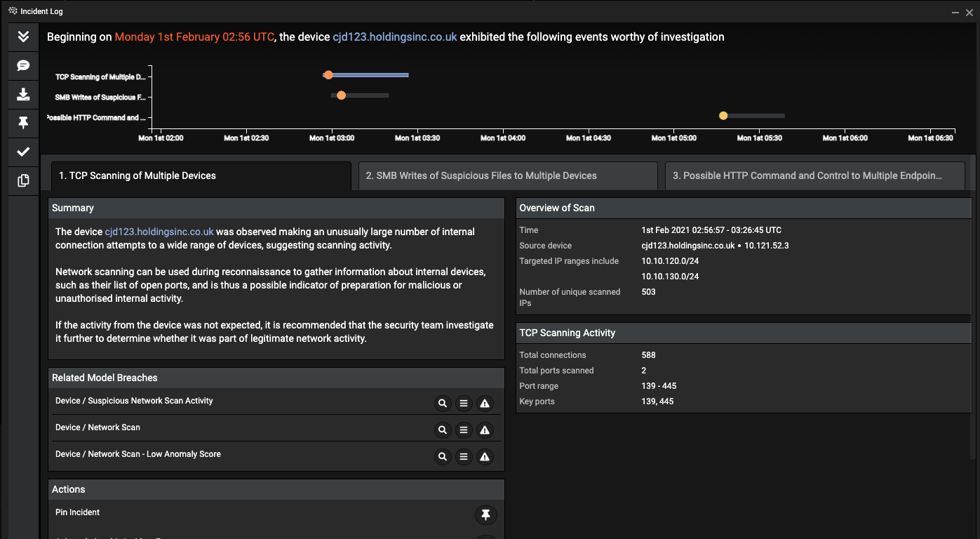Open the comments speech bubble icon
The image size is (980, 539).
[23, 65]
